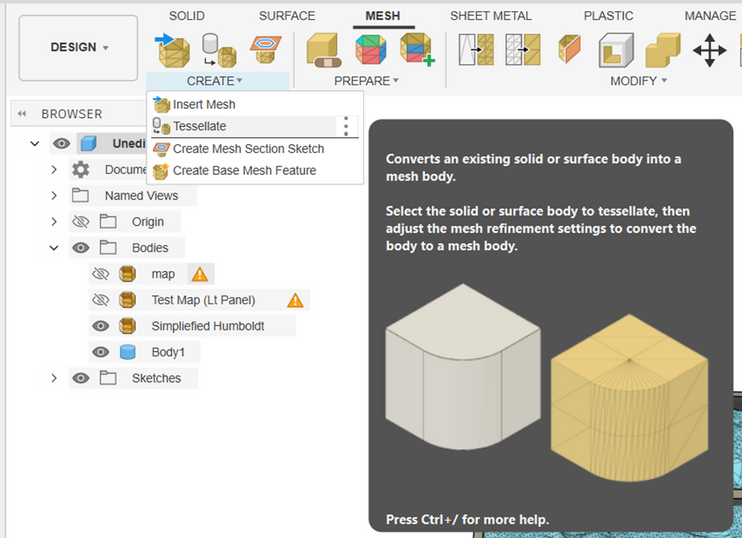Screen dimensions: 742x538
Task: Toggle visibility of Body1
Action: tap(100, 352)
